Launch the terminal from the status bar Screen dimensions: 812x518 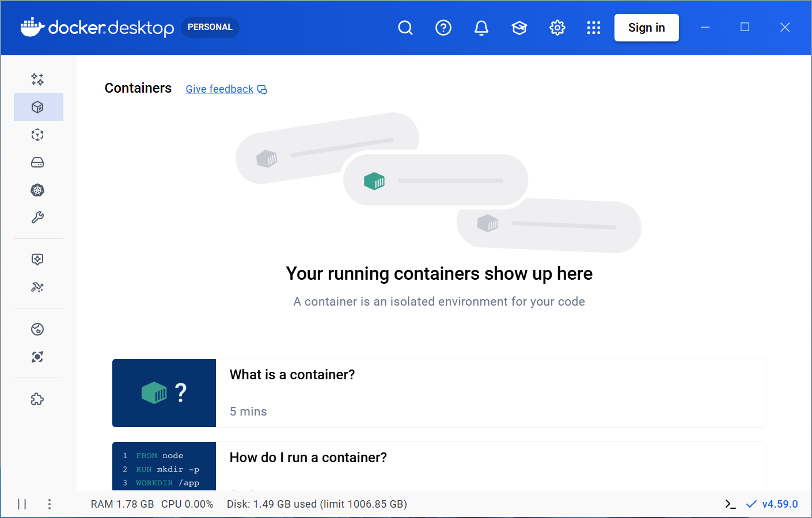[x=730, y=504]
